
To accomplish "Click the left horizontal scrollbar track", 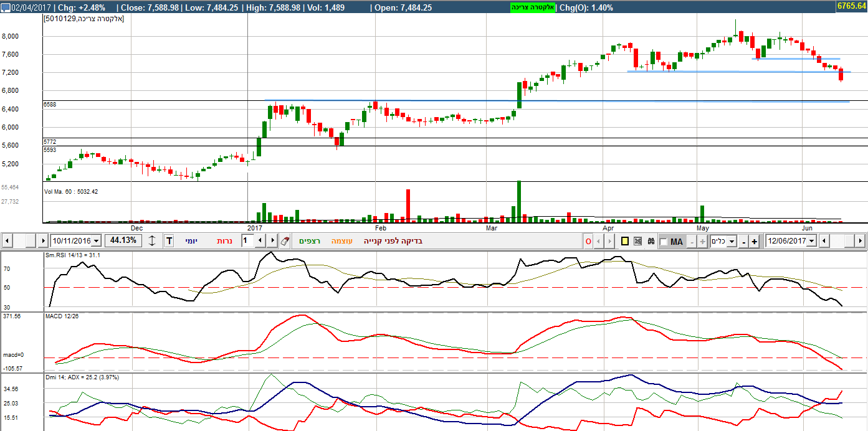I will coord(25,241).
